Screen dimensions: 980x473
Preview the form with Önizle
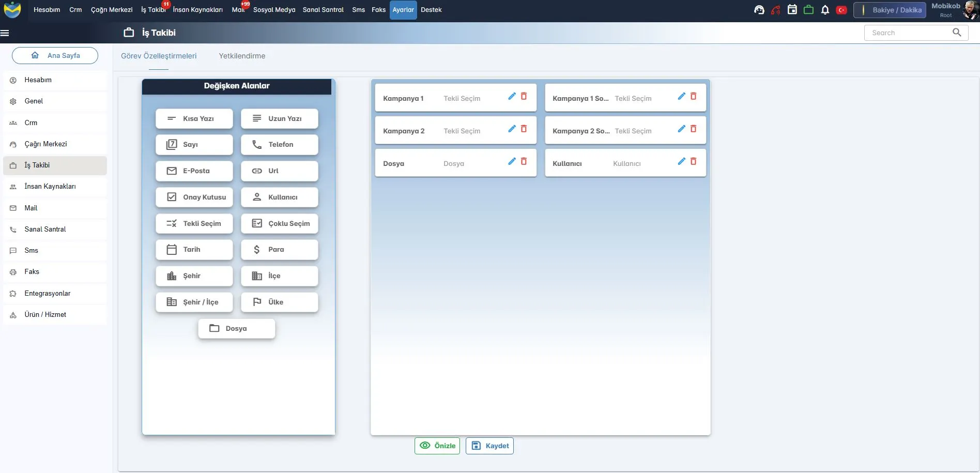click(437, 446)
